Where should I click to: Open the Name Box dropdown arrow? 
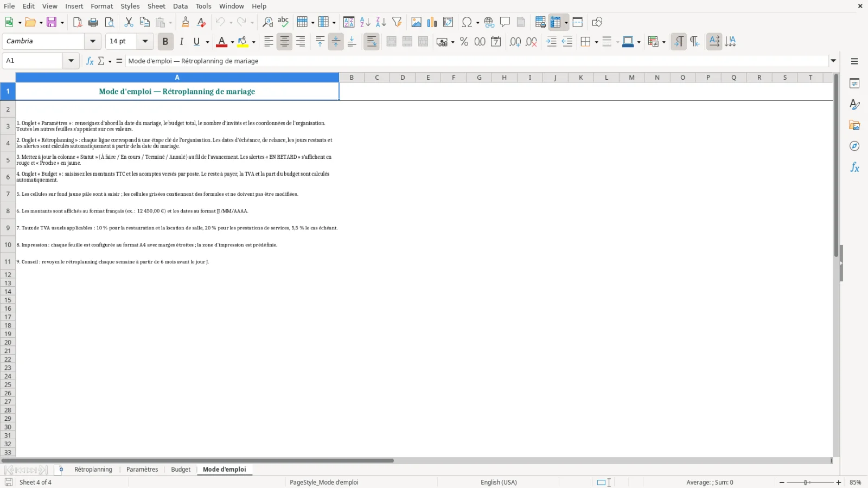pos(71,61)
